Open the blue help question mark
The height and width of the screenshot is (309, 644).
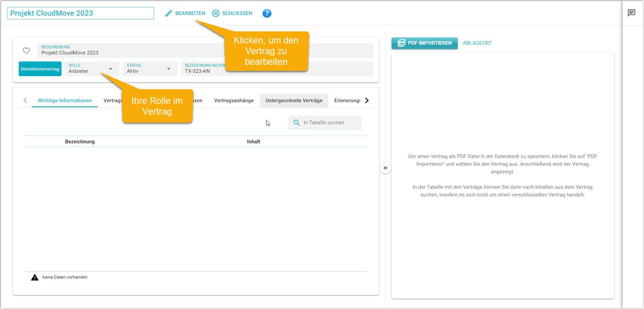coord(267,13)
